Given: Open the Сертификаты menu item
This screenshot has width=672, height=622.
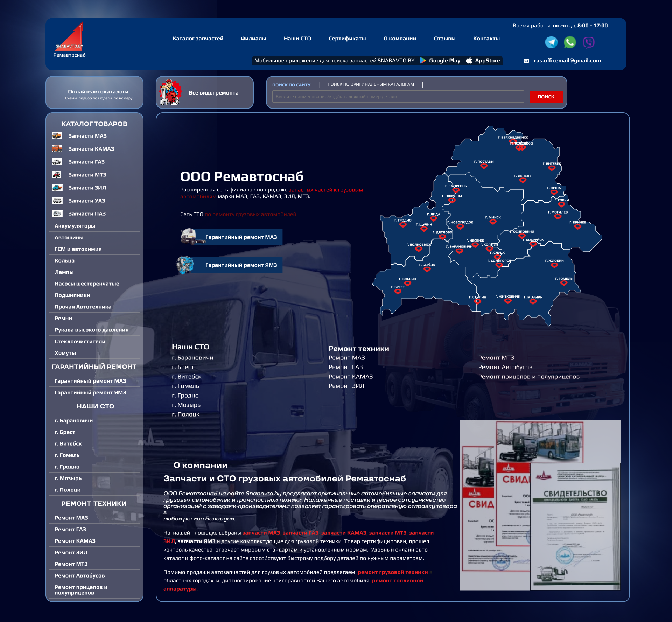Looking at the screenshot, I should click(x=347, y=39).
